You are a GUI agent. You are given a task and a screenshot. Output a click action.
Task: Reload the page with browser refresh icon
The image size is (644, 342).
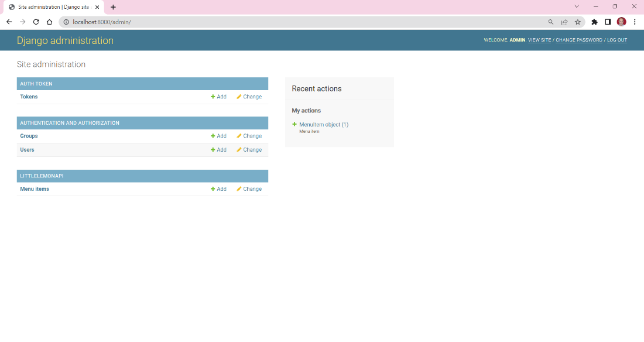pyautogui.click(x=36, y=22)
